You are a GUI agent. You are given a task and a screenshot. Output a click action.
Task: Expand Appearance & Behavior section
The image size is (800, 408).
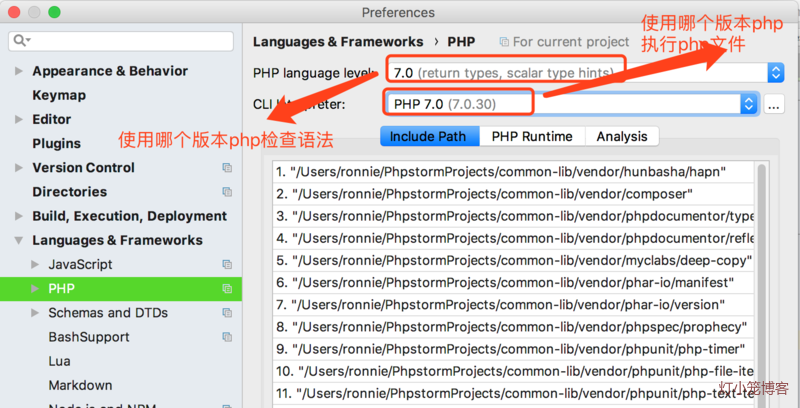click(x=19, y=71)
